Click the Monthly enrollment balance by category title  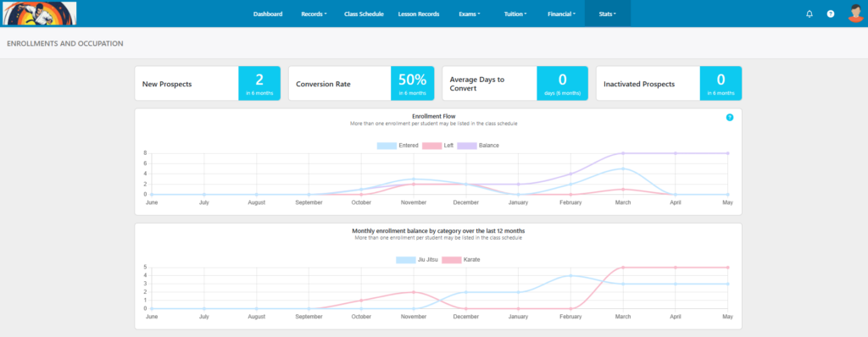point(438,230)
